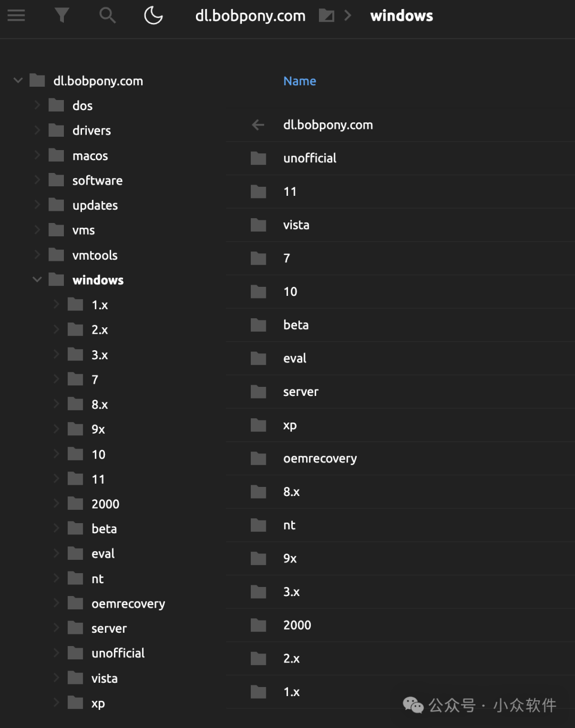Click folder icon beside vmtools in tree

click(x=56, y=255)
